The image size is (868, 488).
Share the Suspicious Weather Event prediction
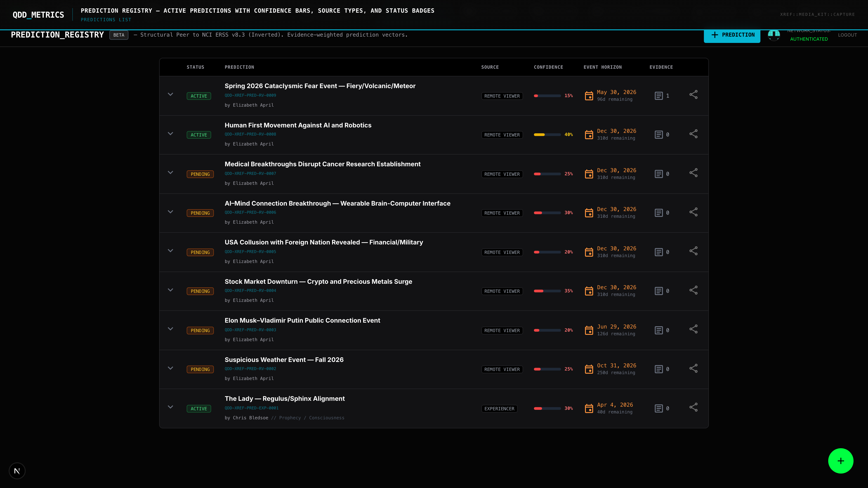coord(693,368)
